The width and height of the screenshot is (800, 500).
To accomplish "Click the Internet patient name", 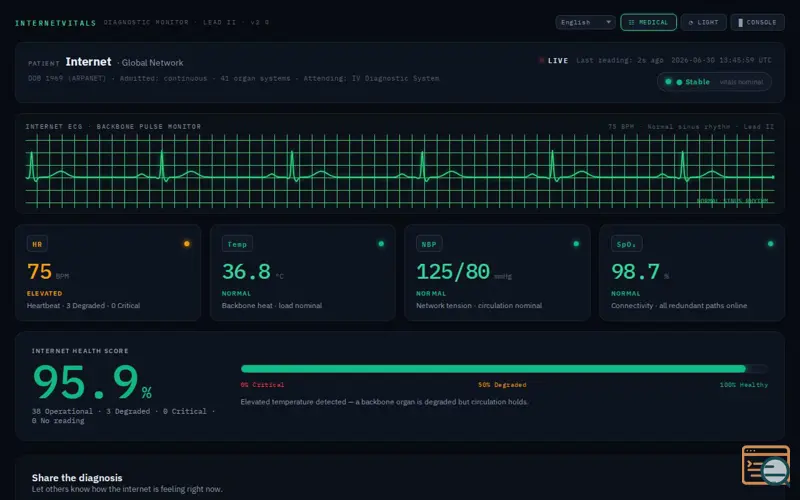I will (x=88, y=62).
